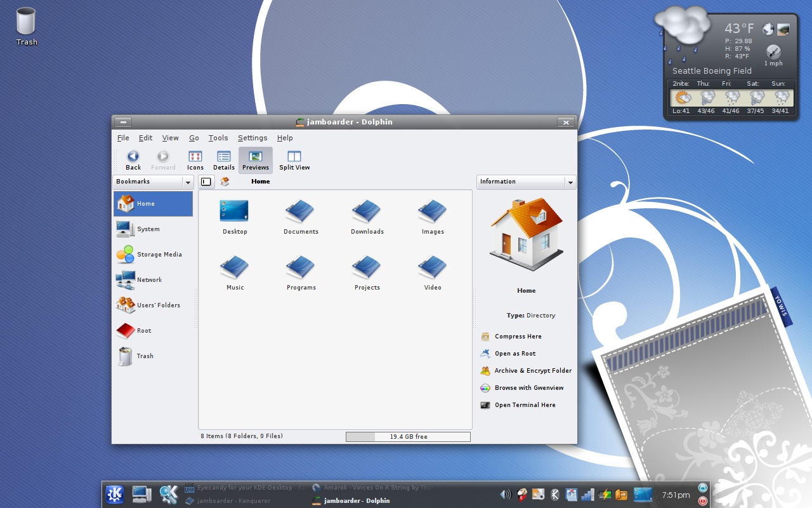This screenshot has height=508, width=812.
Task: Select the Home bookmark in the sidebar
Action: (153, 204)
